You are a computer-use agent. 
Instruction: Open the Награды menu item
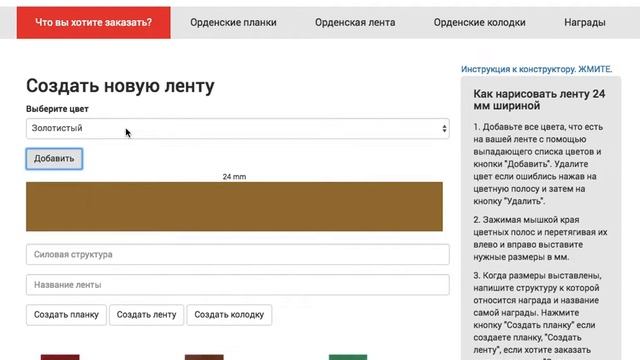pos(584,22)
